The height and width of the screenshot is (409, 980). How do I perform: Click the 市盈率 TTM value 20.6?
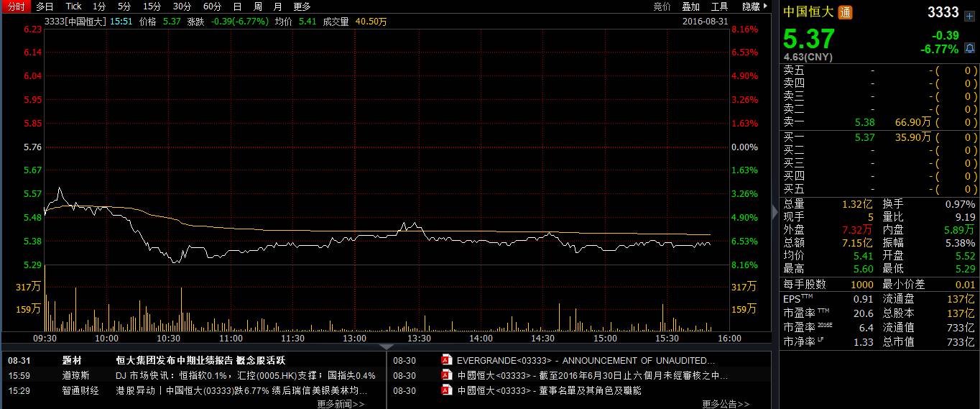[864, 313]
